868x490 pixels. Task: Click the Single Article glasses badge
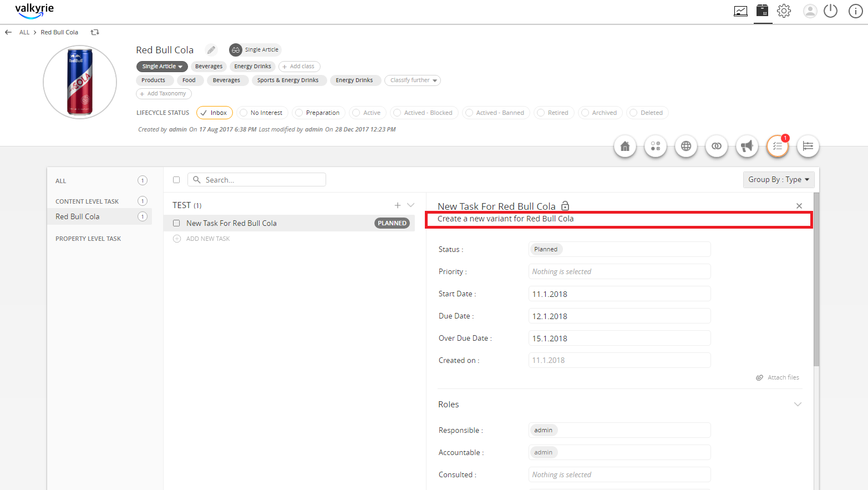(236, 50)
